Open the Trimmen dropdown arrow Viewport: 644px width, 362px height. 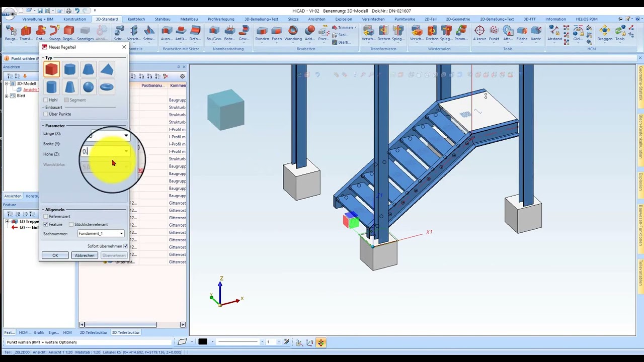click(356, 28)
